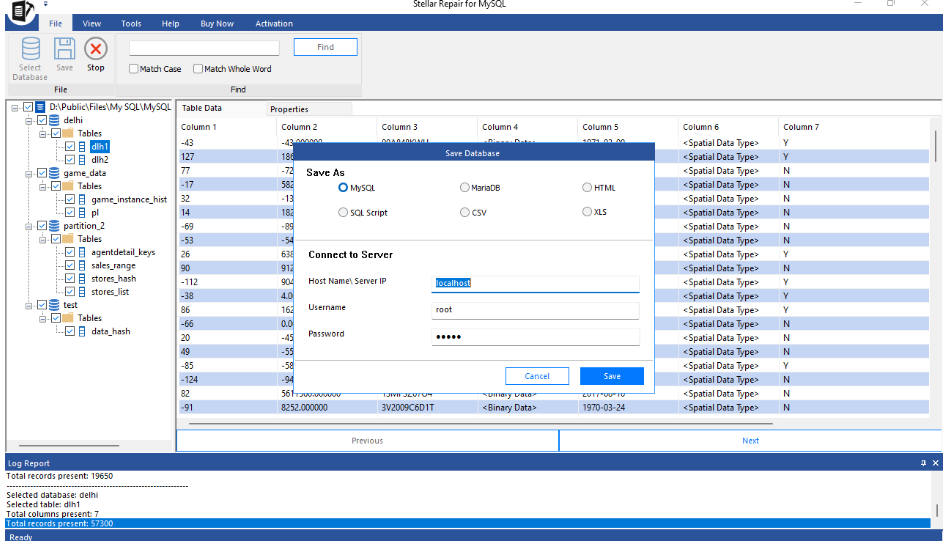The width and height of the screenshot is (948, 545).
Task: Click the Tables folder icon under test
Action: pyautogui.click(x=68, y=318)
